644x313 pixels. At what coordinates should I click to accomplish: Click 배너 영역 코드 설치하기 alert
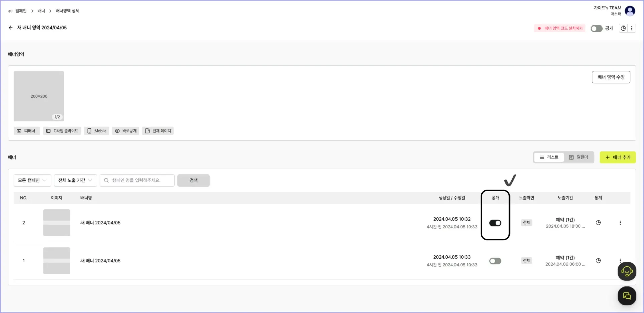pyautogui.click(x=559, y=28)
